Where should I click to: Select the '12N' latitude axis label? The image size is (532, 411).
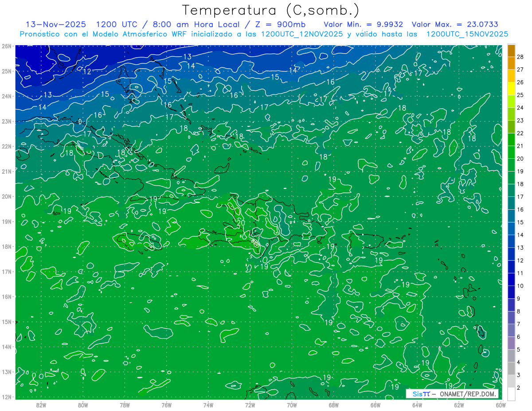click(6, 397)
